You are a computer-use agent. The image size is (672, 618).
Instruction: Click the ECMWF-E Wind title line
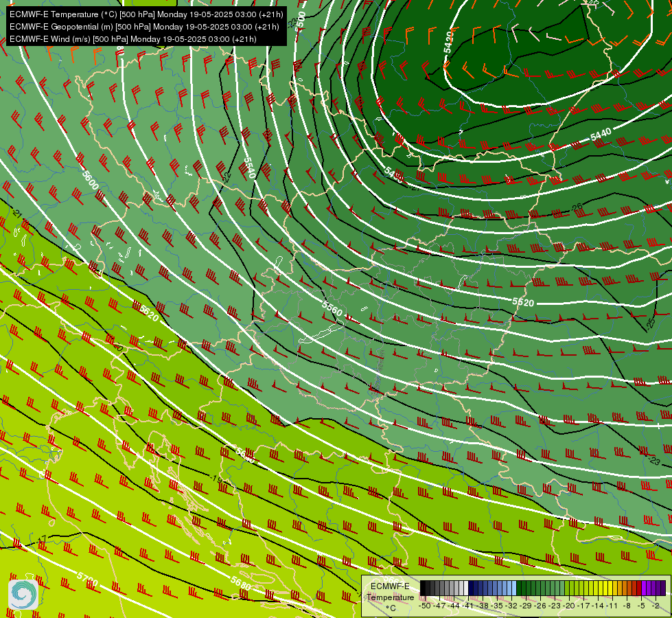(x=133, y=39)
